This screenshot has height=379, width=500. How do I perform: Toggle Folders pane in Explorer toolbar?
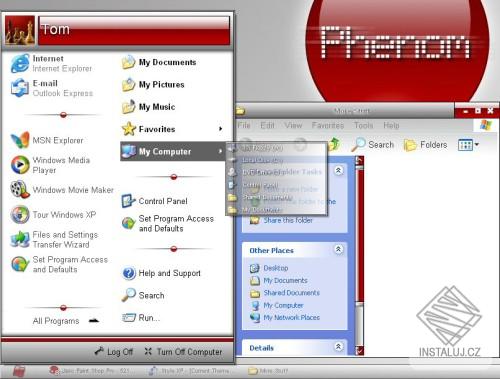pyautogui.click(x=425, y=145)
